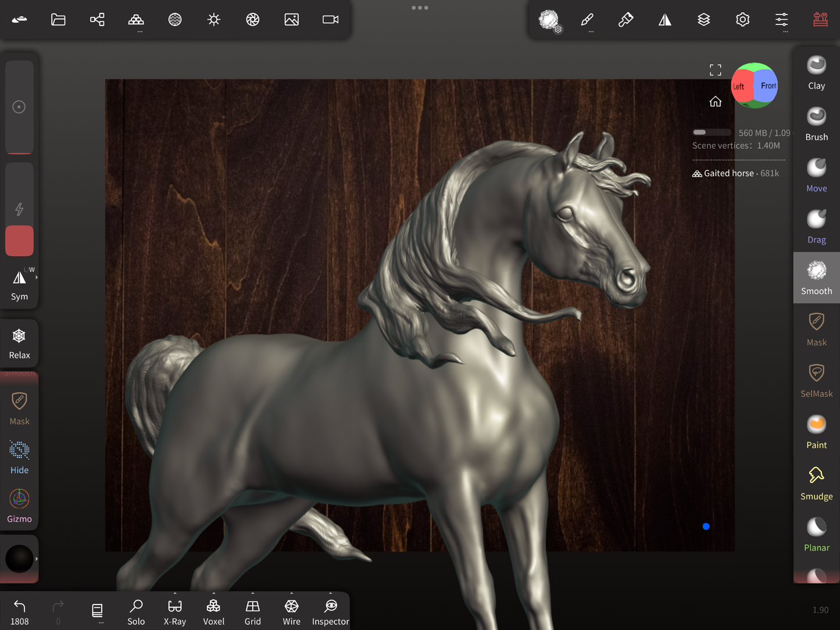Screen dimensions: 840x630
Task: Expand the symmetry options arrow
Action: 37,278
